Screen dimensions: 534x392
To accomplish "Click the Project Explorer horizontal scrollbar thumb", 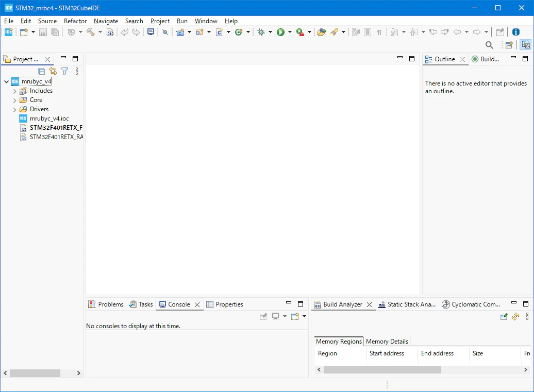I will 35,373.
